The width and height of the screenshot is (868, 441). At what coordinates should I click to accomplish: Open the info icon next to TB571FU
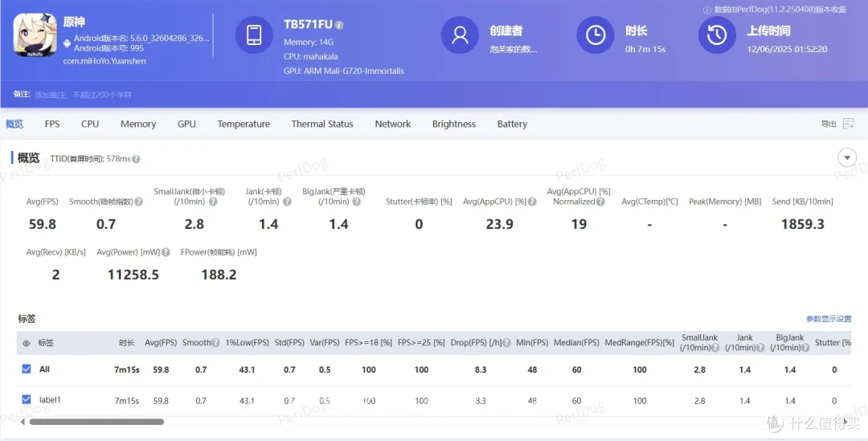click(339, 25)
